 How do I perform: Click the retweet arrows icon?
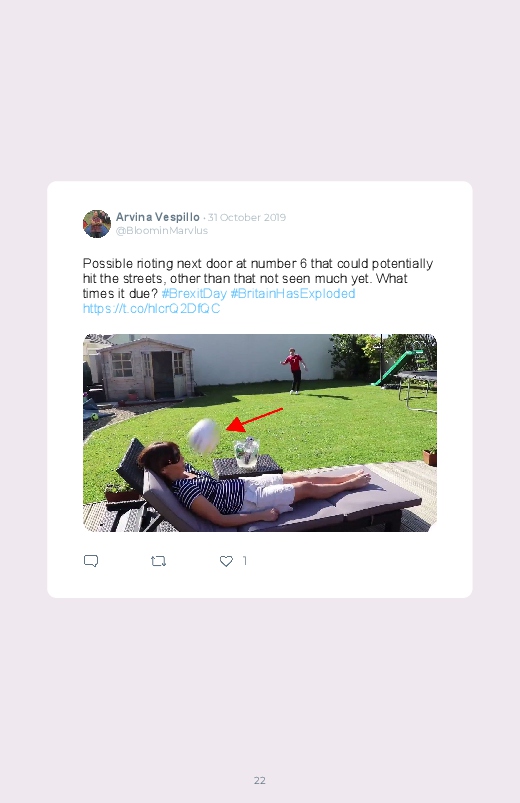pos(158,561)
